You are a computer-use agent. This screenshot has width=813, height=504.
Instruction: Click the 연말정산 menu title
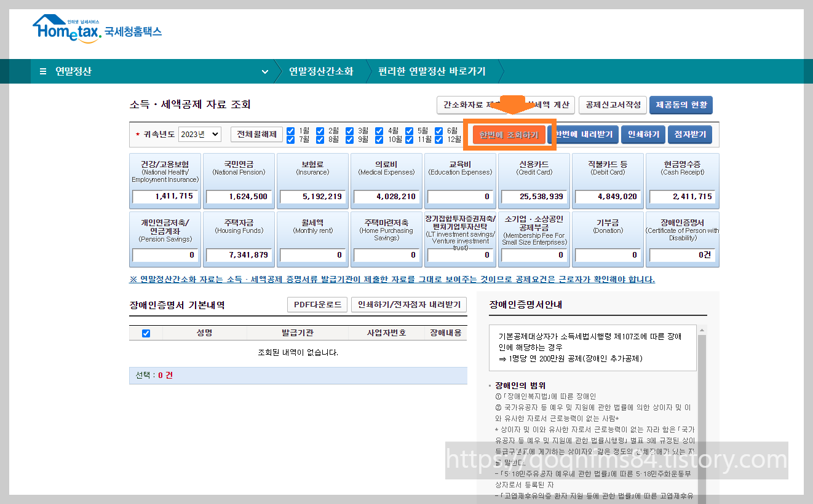pos(73,71)
